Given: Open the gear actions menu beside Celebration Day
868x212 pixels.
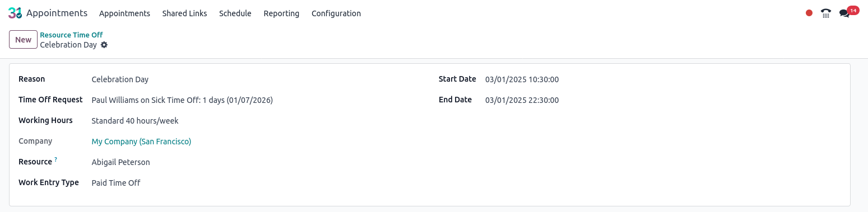Looking at the screenshot, I should point(104,45).
